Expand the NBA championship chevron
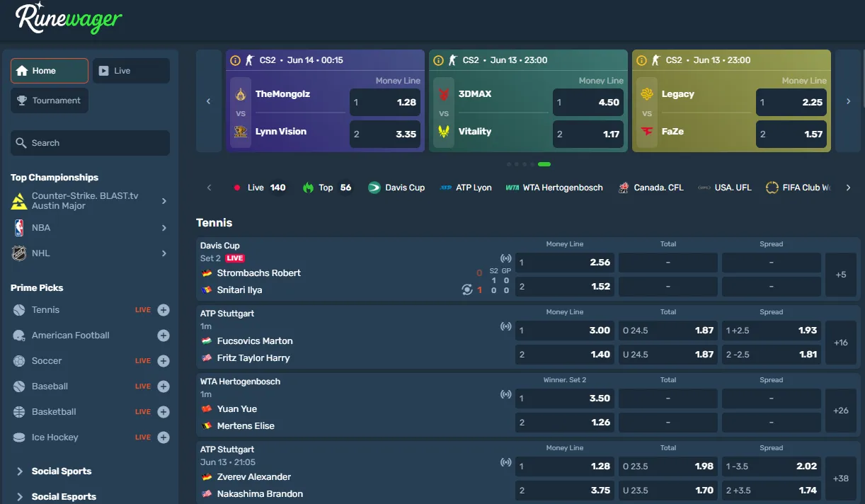 click(x=164, y=228)
